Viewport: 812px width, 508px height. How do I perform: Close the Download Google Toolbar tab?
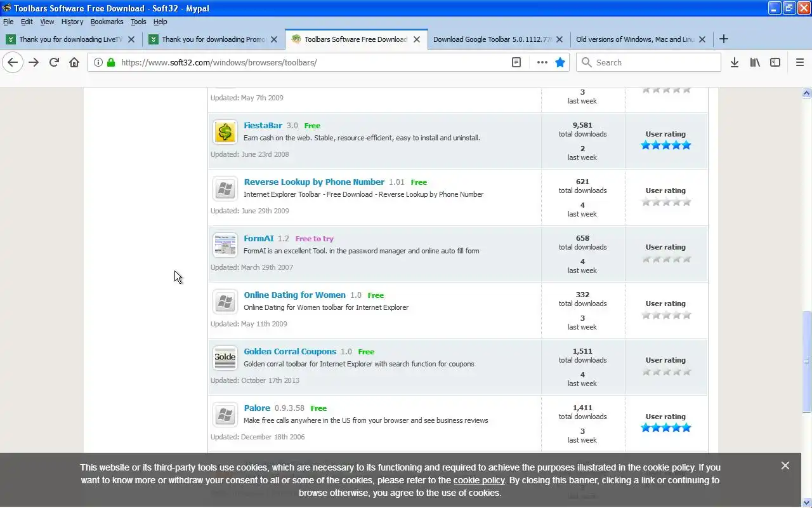[x=560, y=39]
